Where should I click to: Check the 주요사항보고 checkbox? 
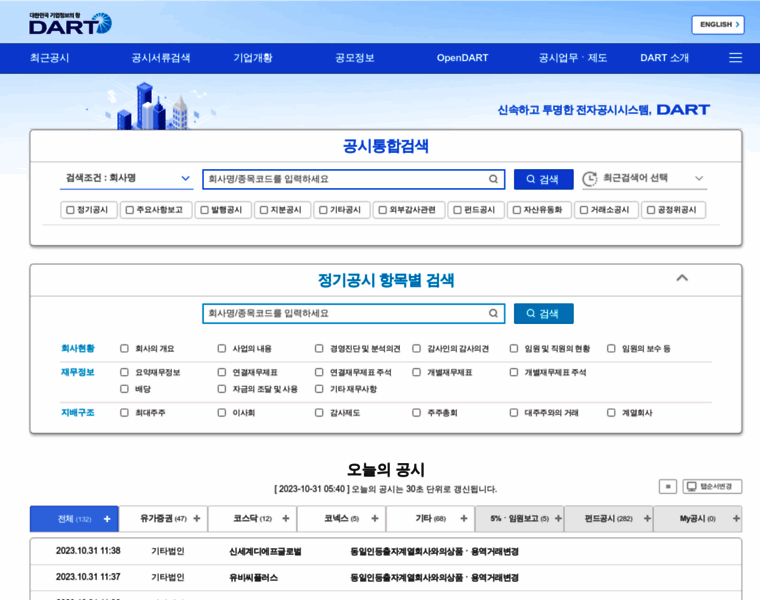click(x=129, y=210)
